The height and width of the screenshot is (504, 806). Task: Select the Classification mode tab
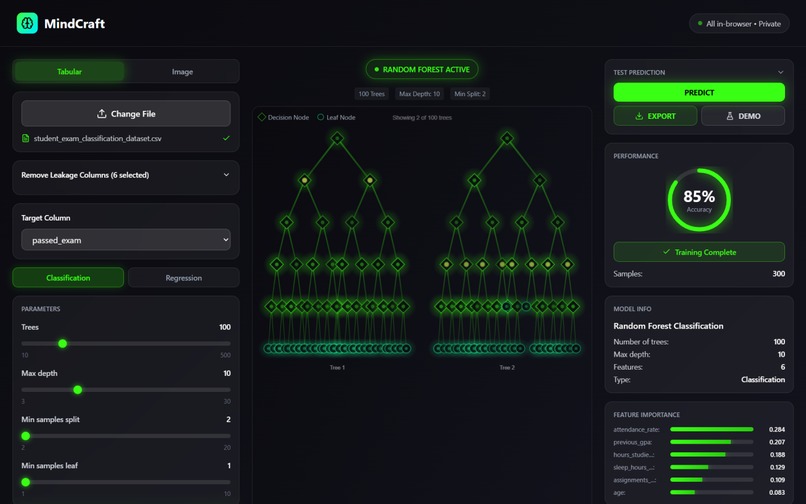pos(68,278)
